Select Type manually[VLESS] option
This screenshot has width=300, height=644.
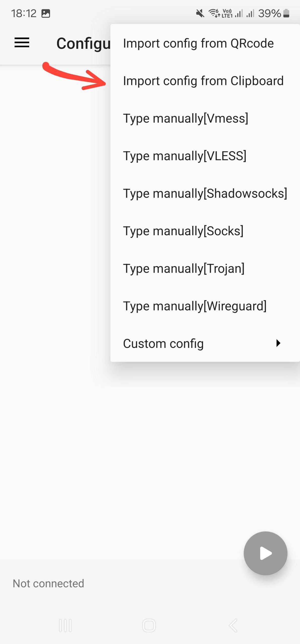(x=185, y=156)
